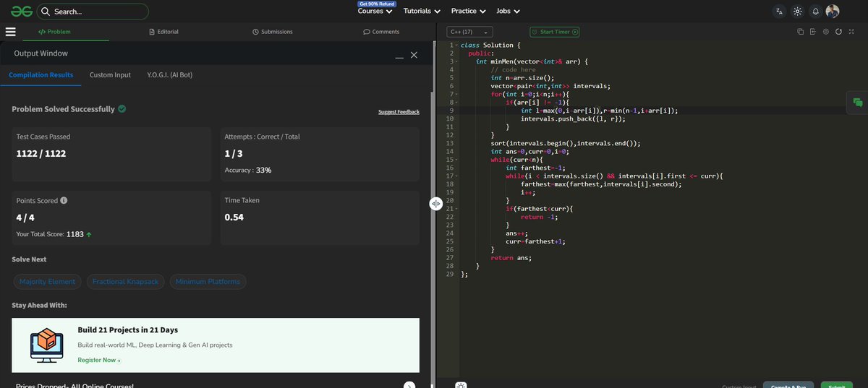Screen dimensions: 868x388
Task: Copy code using the copy icon
Action: (801, 32)
